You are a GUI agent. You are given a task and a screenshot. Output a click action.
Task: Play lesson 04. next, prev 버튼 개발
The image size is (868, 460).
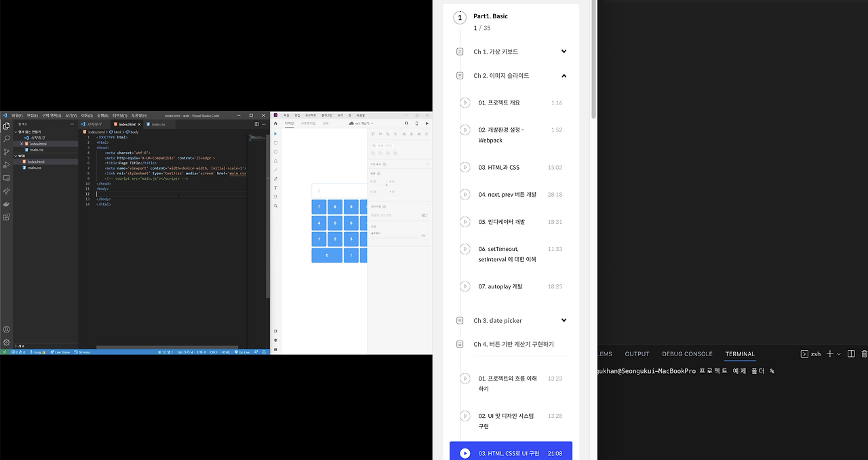click(465, 195)
